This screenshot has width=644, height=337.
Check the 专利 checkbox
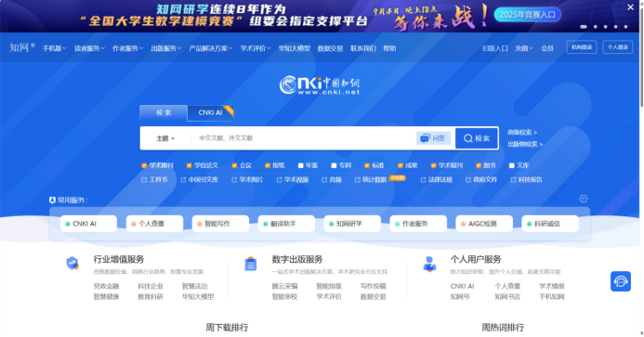pos(334,165)
